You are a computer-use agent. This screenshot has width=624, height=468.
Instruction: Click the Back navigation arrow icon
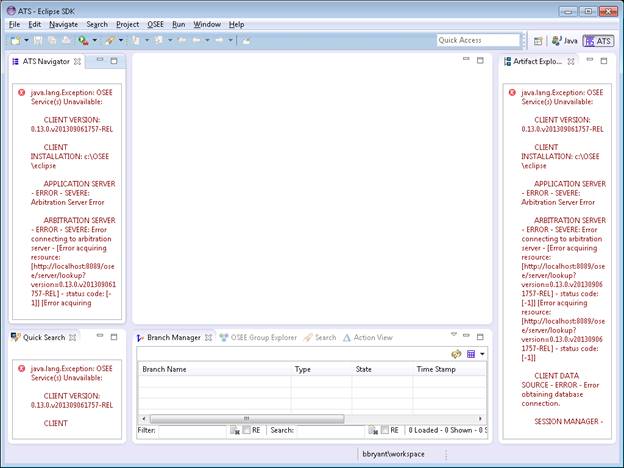[x=196, y=40]
